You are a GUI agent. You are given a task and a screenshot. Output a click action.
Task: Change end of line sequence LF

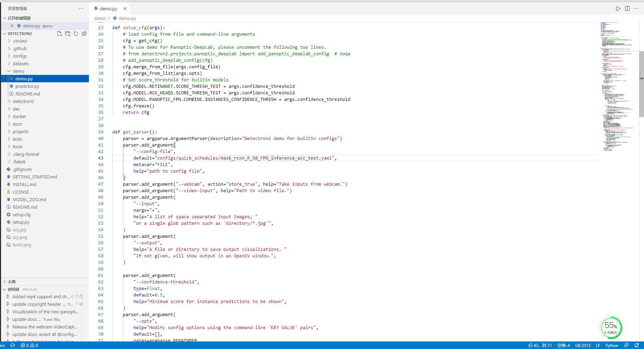click(x=598, y=345)
